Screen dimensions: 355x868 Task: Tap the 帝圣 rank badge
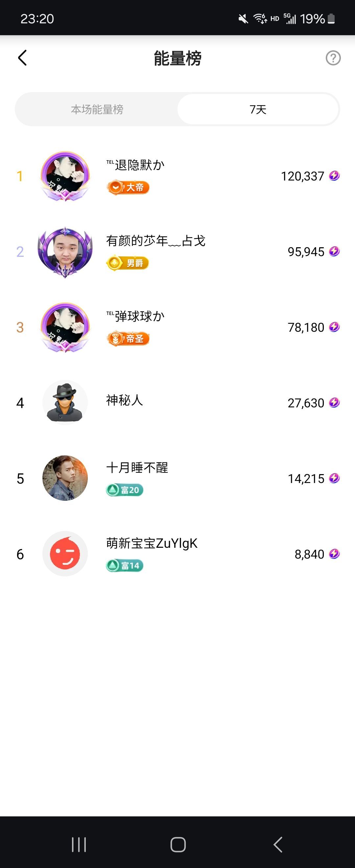(128, 339)
